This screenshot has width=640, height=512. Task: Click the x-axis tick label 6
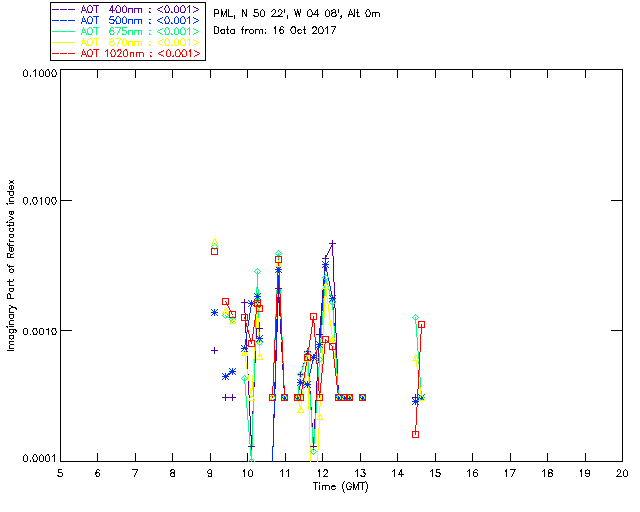coord(98,473)
